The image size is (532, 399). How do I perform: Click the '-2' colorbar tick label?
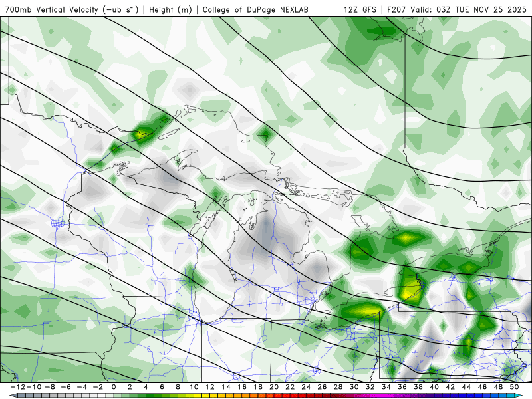[98, 387]
